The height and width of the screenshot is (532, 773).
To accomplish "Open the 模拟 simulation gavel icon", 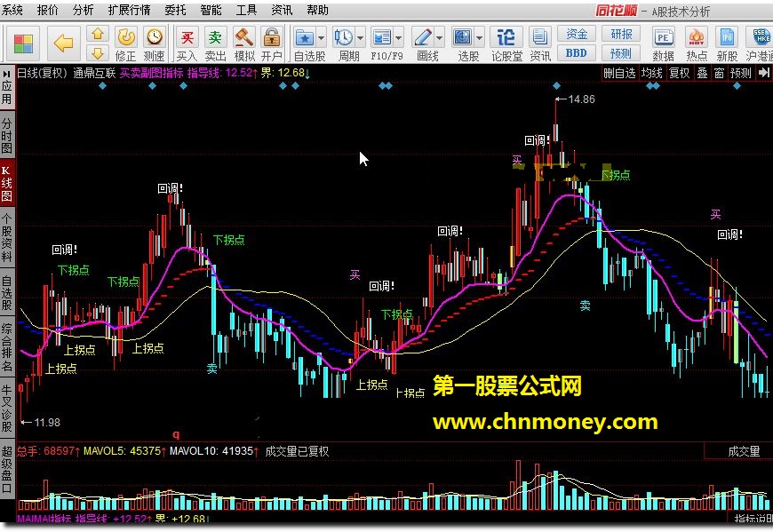I will click(x=244, y=44).
